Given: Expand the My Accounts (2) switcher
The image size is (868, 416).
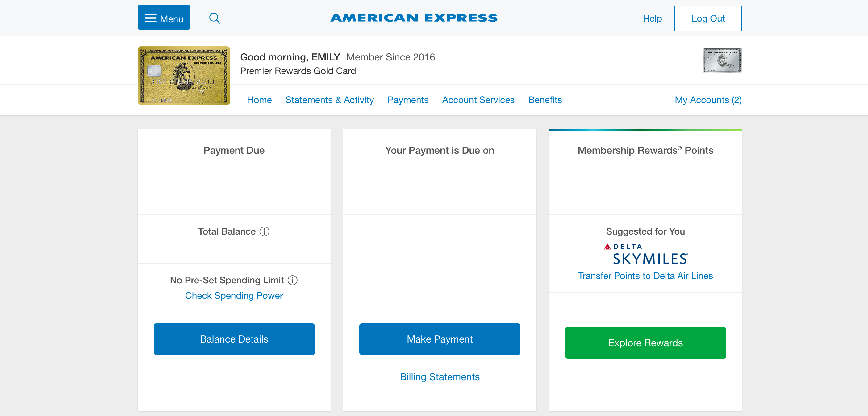Looking at the screenshot, I should pos(708,100).
